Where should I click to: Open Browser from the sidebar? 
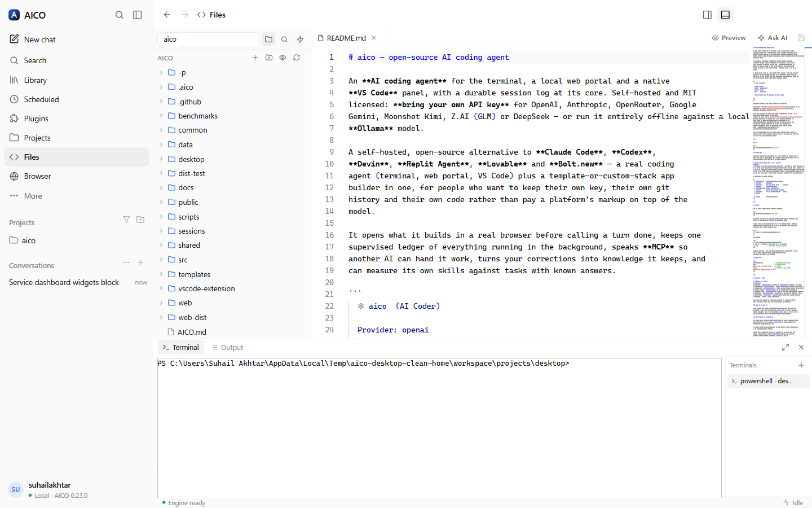77,176
